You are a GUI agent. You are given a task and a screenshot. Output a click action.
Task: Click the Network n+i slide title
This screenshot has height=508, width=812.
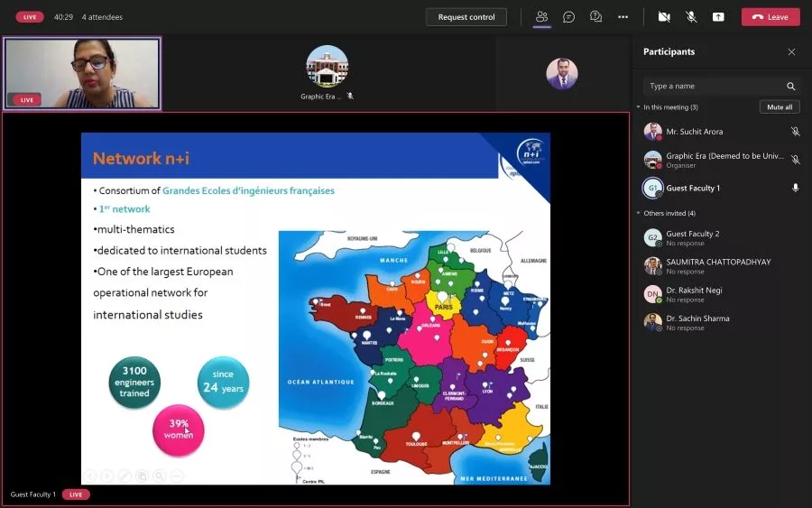141,158
